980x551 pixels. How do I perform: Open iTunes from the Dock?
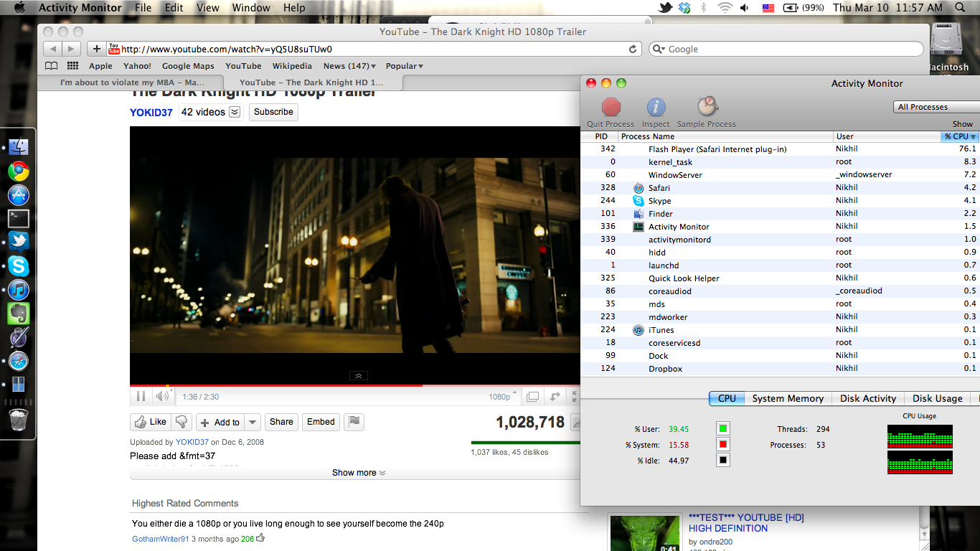[18, 290]
